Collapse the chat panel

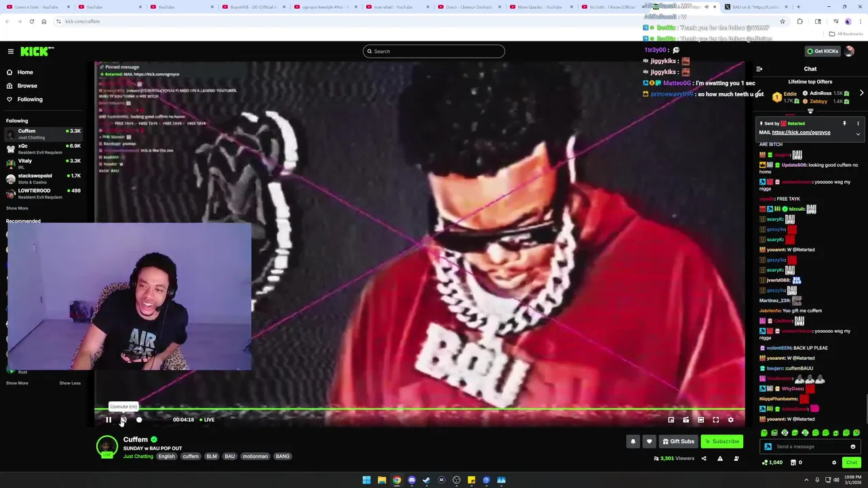759,69
